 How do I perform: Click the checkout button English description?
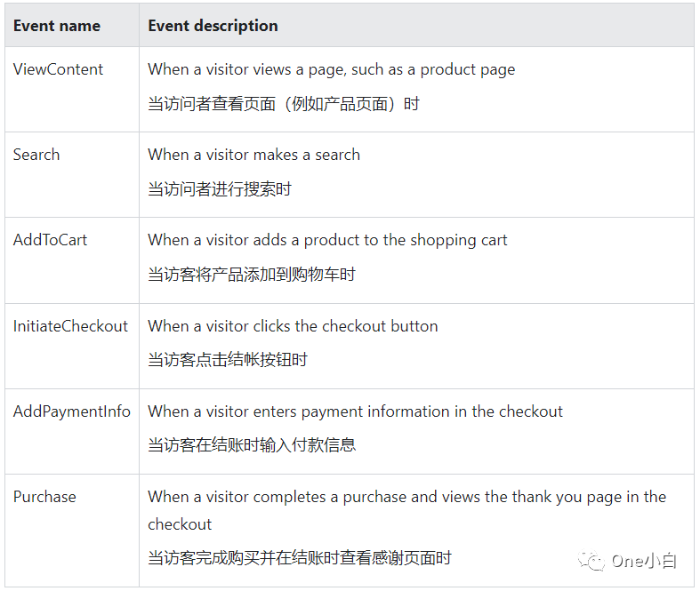[x=293, y=326]
